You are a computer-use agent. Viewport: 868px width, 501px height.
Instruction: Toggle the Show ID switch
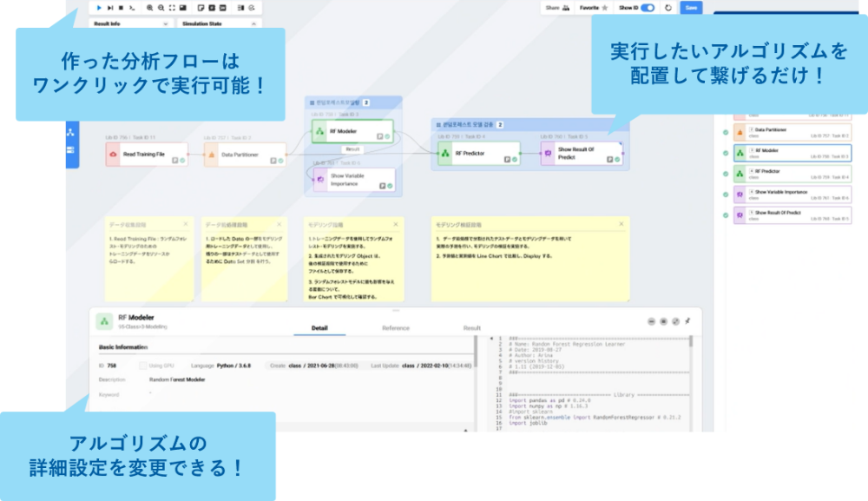[648, 7]
